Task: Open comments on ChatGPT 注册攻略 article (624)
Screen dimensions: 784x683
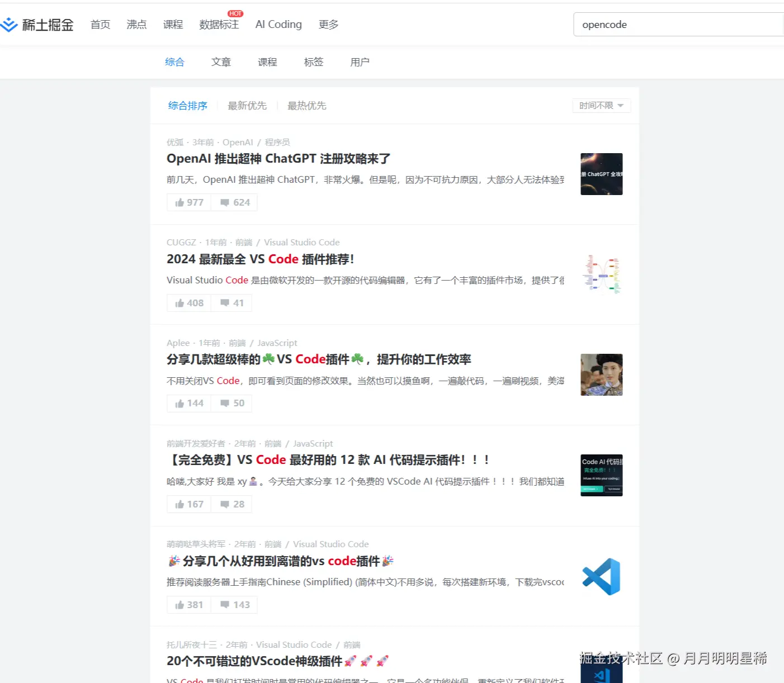Action: click(234, 202)
